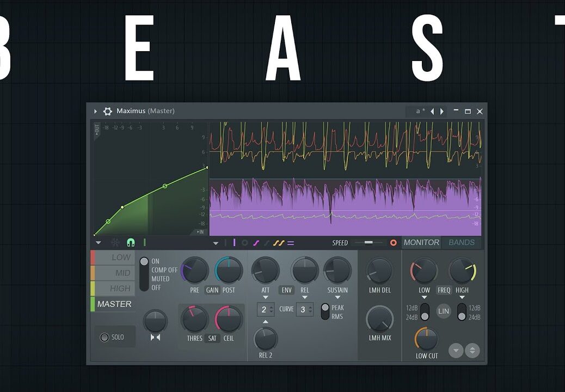Click the snowflake freeze icon
Screen dimensions: 565x392
tap(115, 242)
